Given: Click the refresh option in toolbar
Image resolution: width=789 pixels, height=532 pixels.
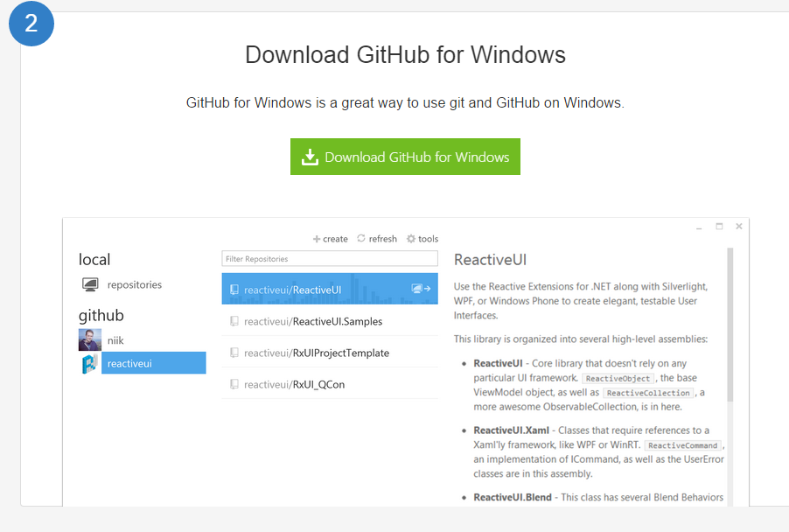Looking at the screenshot, I should click(377, 239).
